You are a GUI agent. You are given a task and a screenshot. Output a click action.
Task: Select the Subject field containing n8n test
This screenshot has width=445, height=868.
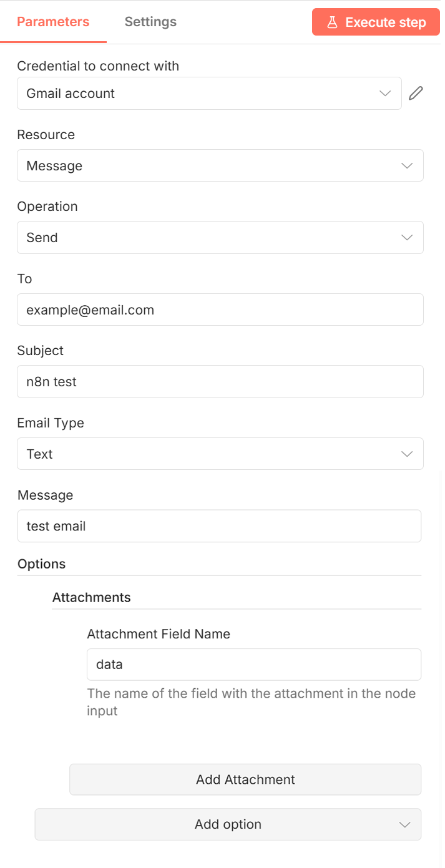[x=220, y=381]
